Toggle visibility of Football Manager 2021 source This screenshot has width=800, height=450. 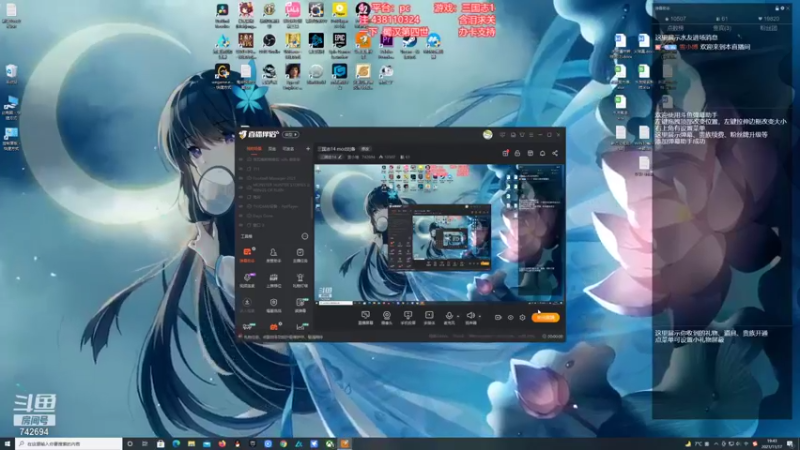241,178
